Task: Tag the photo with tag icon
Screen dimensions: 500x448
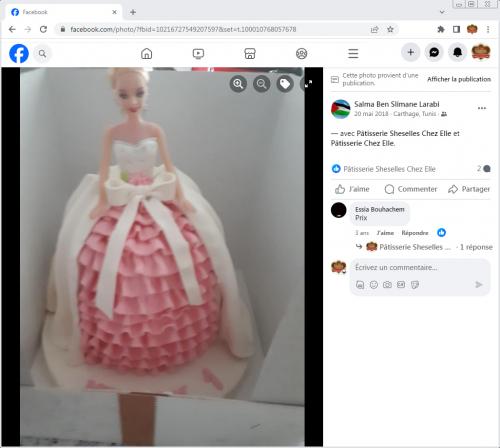Action: 285,84
